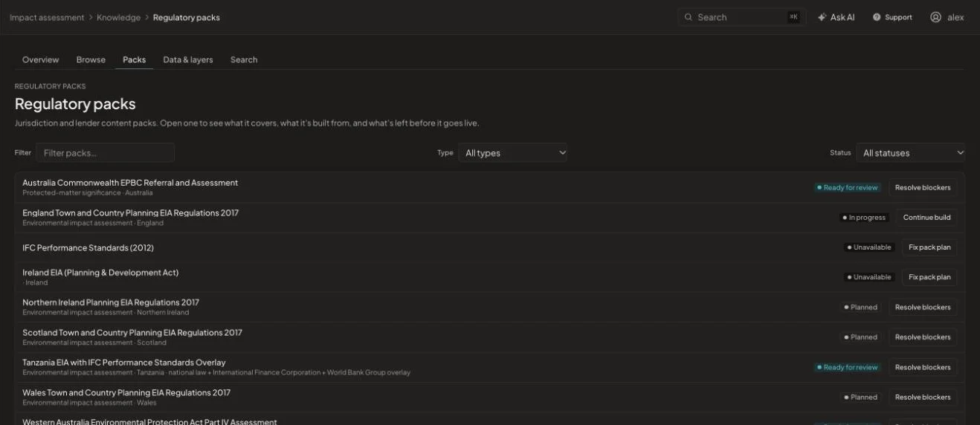Image resolution: width=980 pixels, height=425 pixels.
Task: Click the top Search input field
Action: [742, 17]
